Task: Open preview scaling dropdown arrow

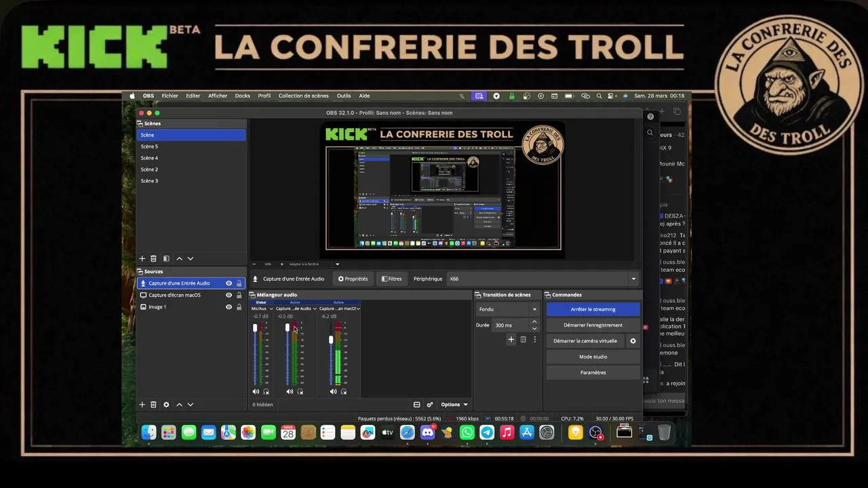Action: (x=338, y=264)
